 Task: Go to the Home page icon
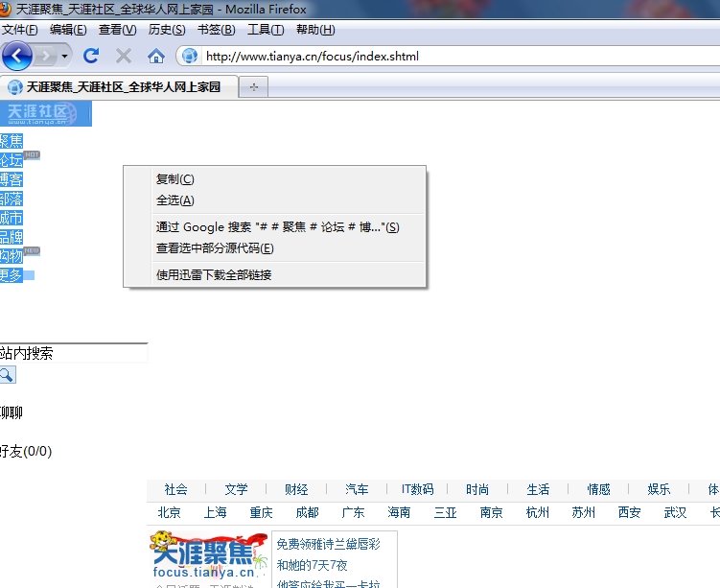[x=155, y=56]
